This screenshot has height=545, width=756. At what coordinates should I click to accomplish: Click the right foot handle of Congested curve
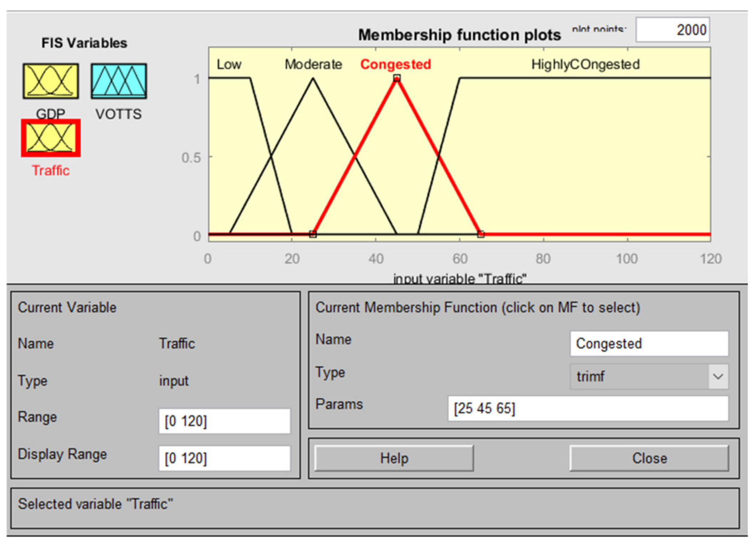[481, 234]
